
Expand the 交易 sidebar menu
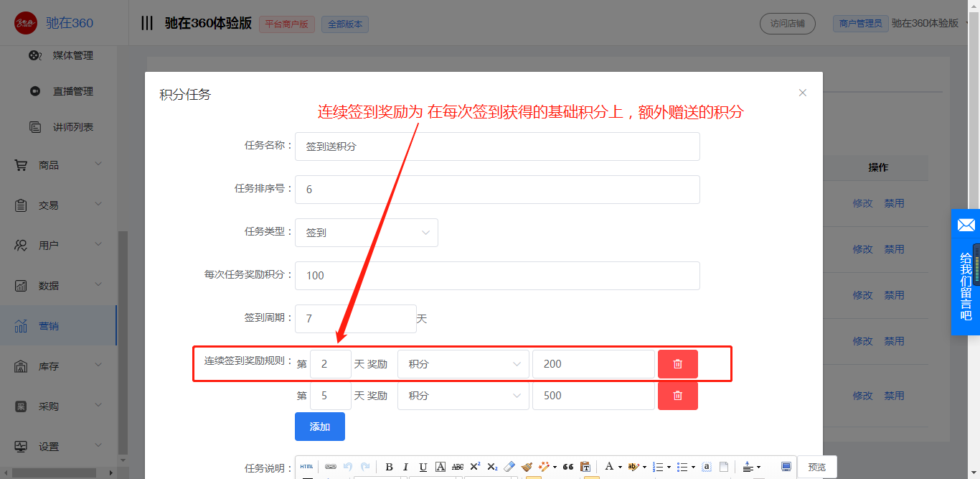pyautogui.click(x=58, y=205)
